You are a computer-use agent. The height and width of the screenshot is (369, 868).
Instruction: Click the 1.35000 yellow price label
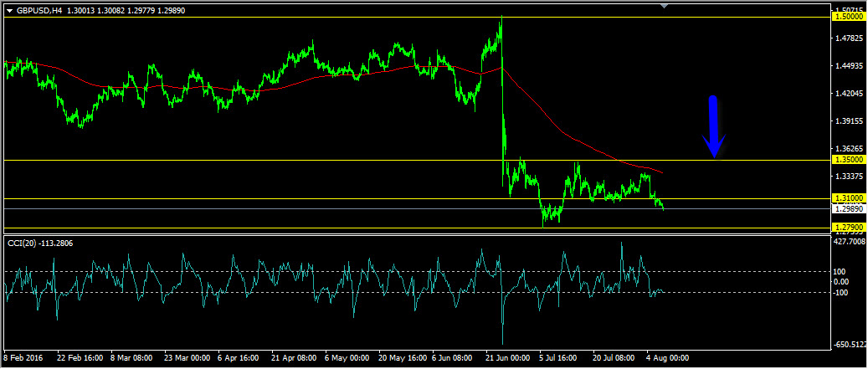tap(849, 160)
